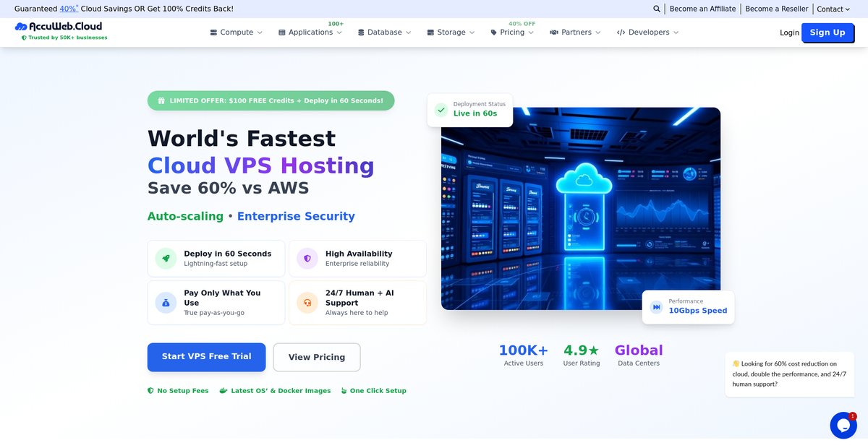Screen dimensions: 868x448
Task: Click the Become a Reseller link
Action: (777, 9)
